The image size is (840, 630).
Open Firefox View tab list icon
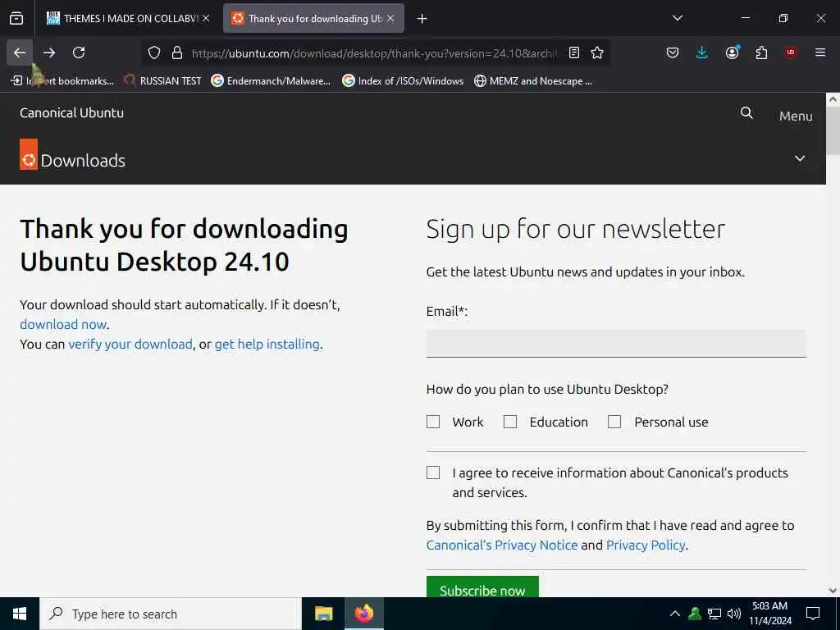tap(16, 18)
